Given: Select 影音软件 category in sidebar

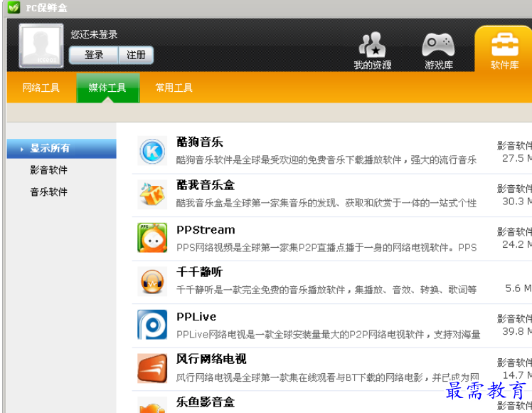Looking at the screenshot, I should 48,169.
